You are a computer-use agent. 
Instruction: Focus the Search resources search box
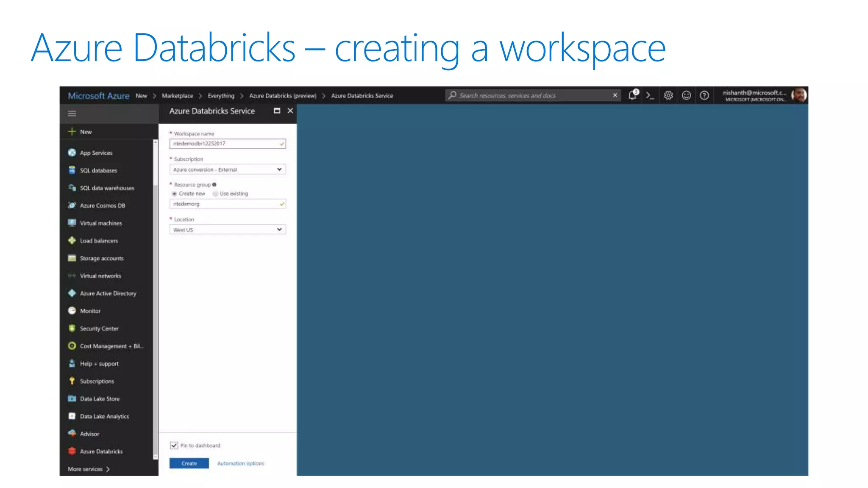(533, 95)
